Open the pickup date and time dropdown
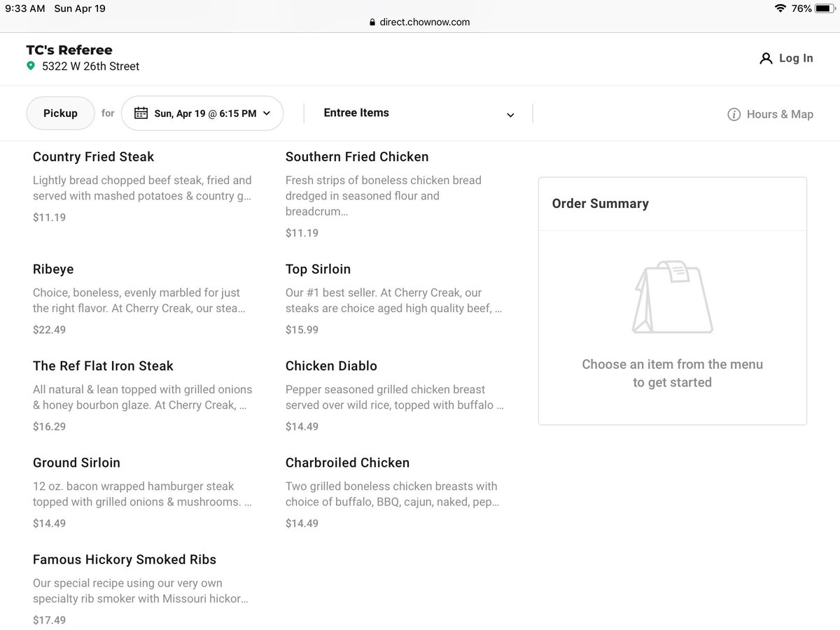840x630 pixels. pos(202,113)
